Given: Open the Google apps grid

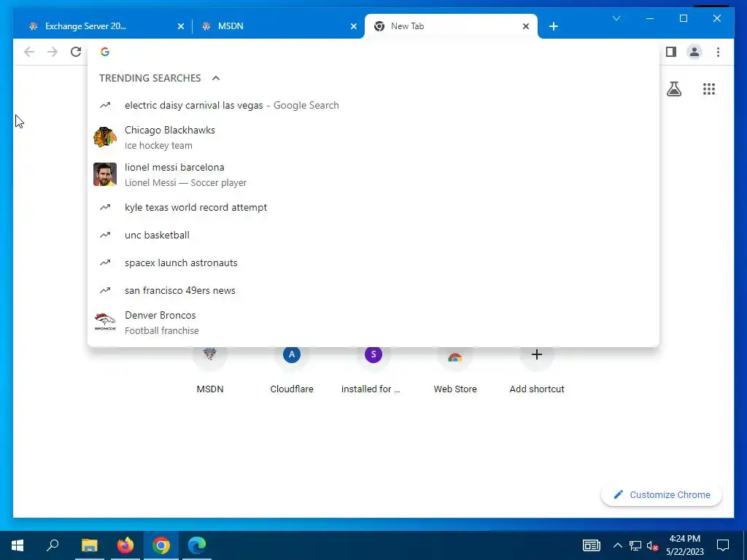Looking at the screenshot, I should point(709,89).
